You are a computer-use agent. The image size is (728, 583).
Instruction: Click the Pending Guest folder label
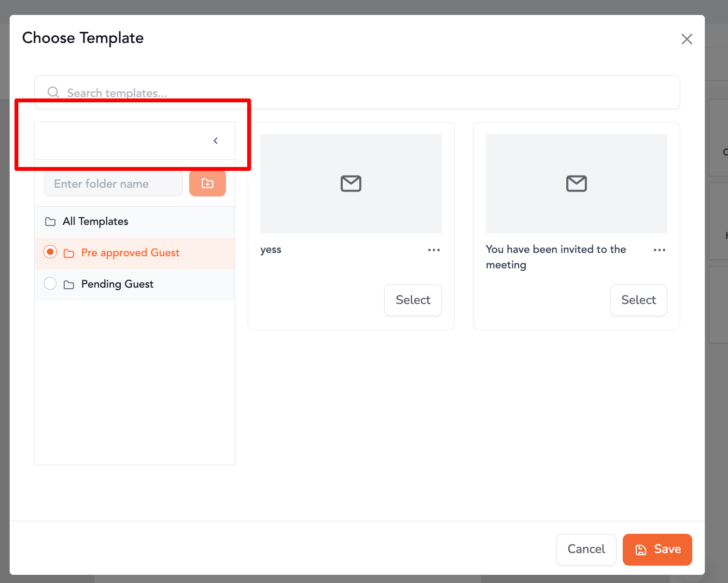(x=117, y=284)
